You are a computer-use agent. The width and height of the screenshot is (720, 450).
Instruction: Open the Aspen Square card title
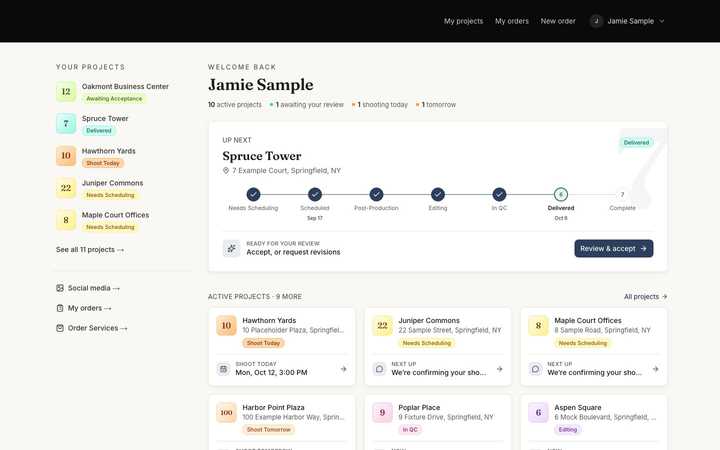click(x=578, y=408)
